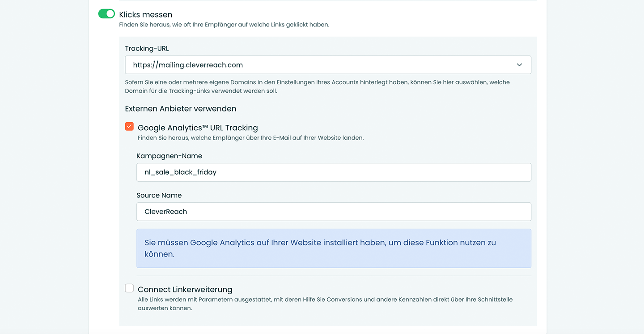
Task: Click the Externen Anbieter verwenden heading
Action: click(180, 108)
